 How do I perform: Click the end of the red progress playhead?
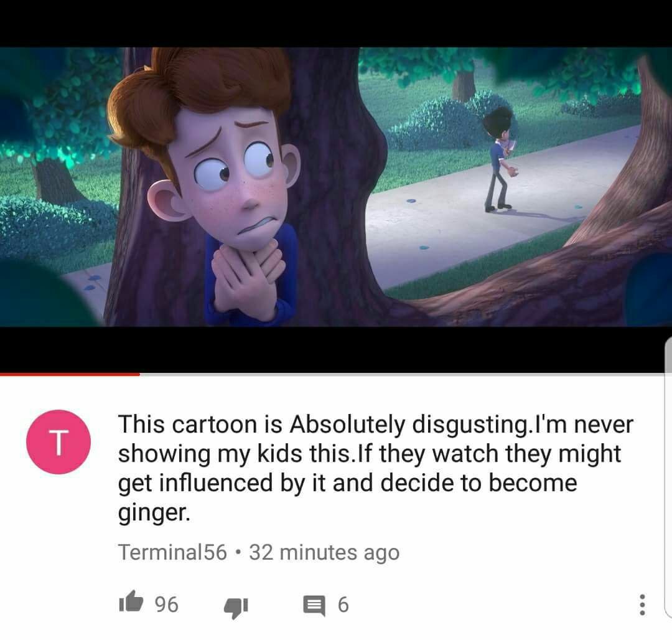click(x=139, y=374)
